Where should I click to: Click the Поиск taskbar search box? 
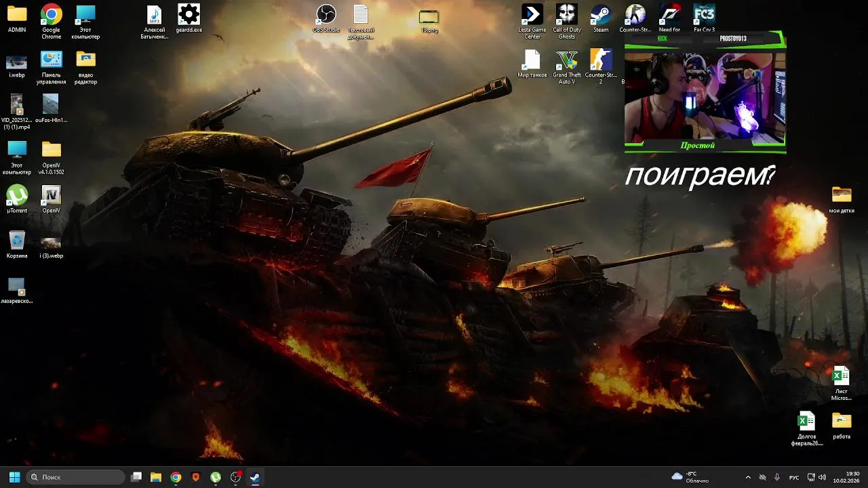tap(76, 477)
